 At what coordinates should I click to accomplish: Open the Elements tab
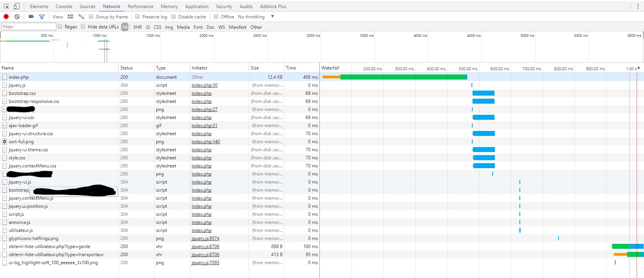[x=39, y=7]
